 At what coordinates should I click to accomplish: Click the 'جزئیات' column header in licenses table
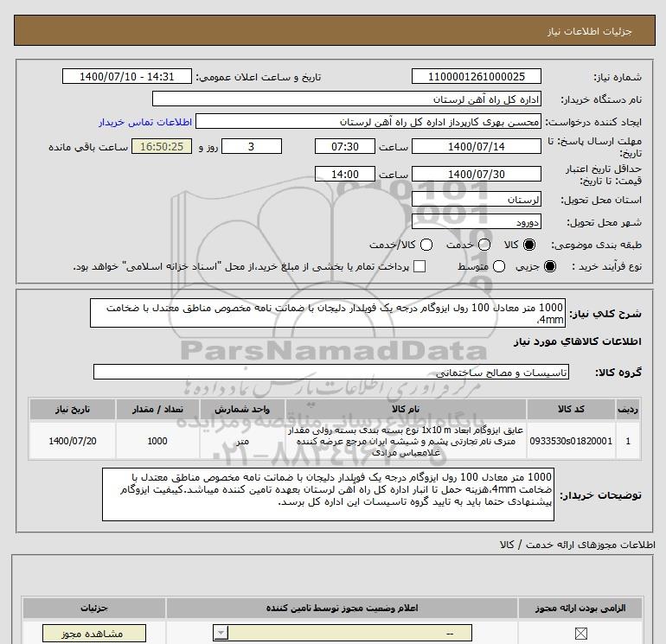pyautogui.click(x=94, y=608)
